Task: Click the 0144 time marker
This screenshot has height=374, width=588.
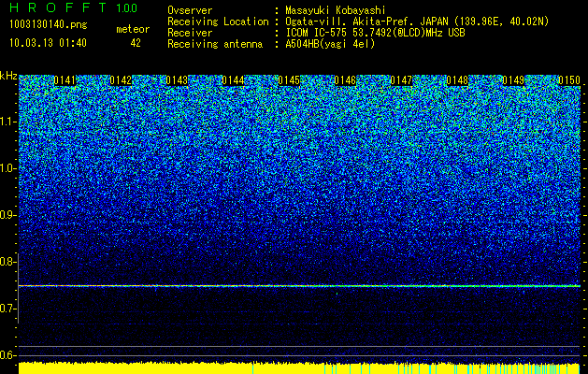Action: pos(233,80)
